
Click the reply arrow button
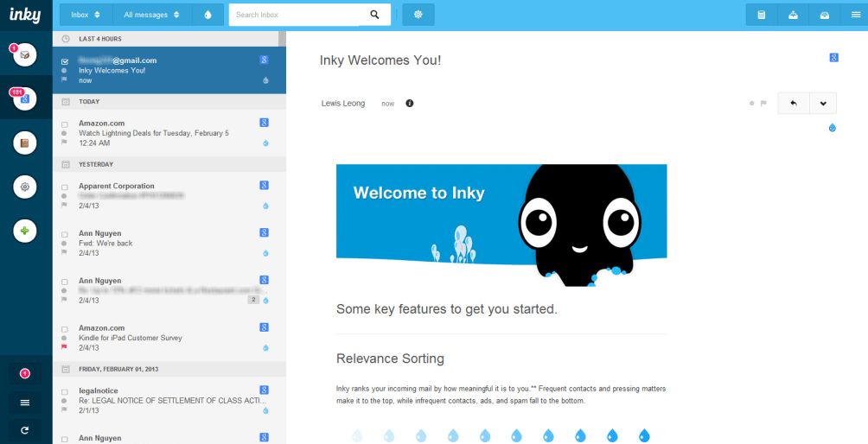coord(793,103)
